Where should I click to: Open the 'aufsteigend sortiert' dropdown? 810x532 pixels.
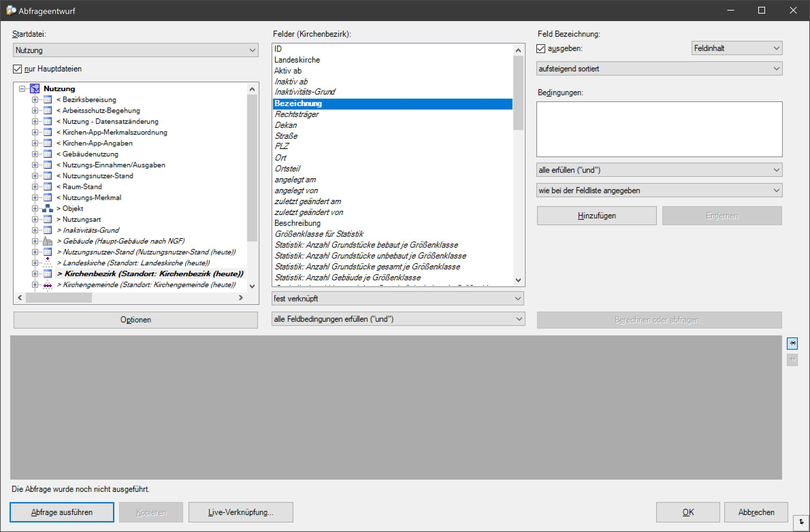coord(659,69)
